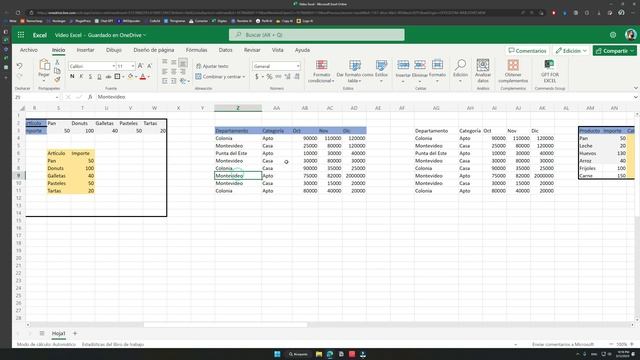The height and width of the screenshot is (360, 640).
Task: Click the green Compartir button
Action: 614,51
